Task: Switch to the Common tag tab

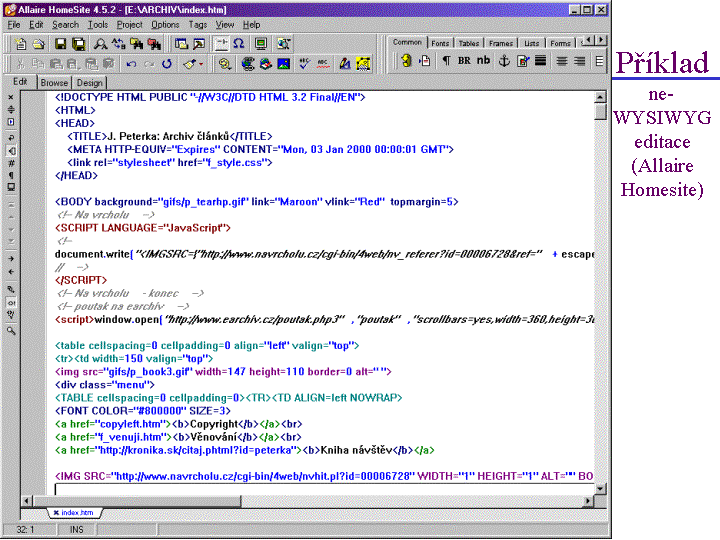Action: [407, 42]
